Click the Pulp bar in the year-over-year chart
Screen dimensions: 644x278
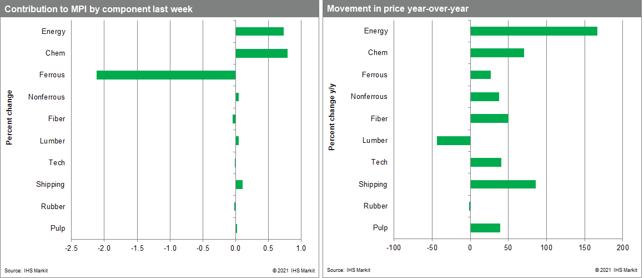485,228
